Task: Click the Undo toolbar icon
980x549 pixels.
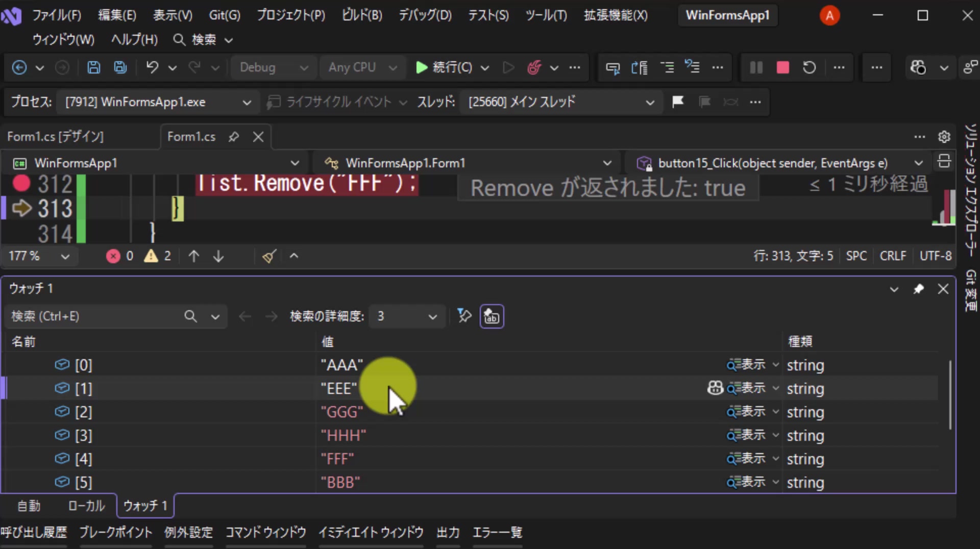Action: pos(152,67)
